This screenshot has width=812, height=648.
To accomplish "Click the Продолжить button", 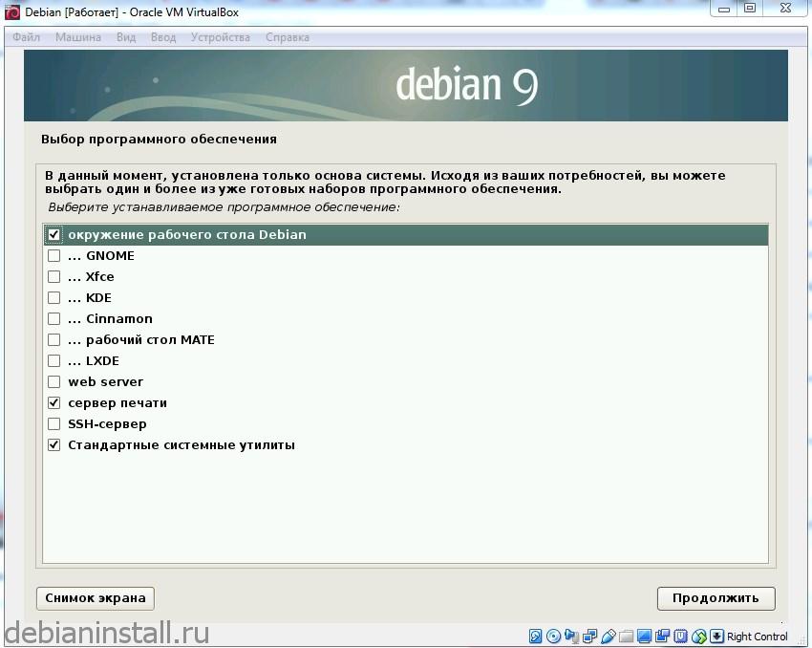I will 716,598.
